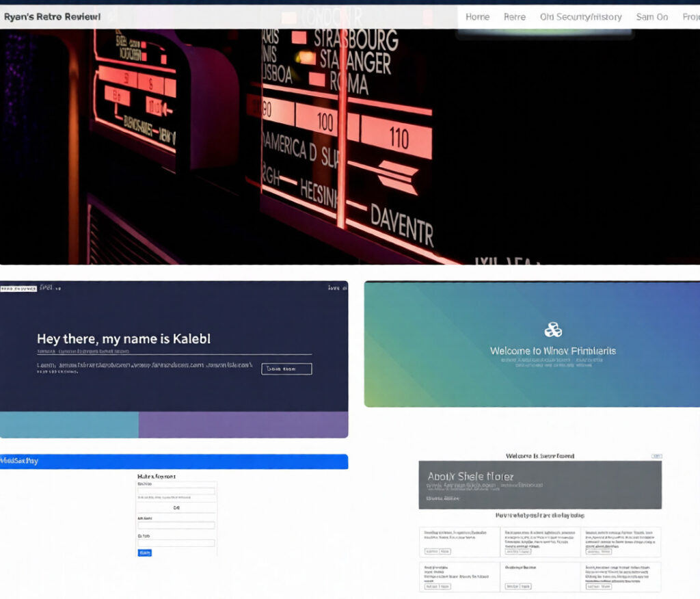The width and height of the screenshot is (700, 599).
Task: Open the Old Security/History menu item
Action: point(580,17)
